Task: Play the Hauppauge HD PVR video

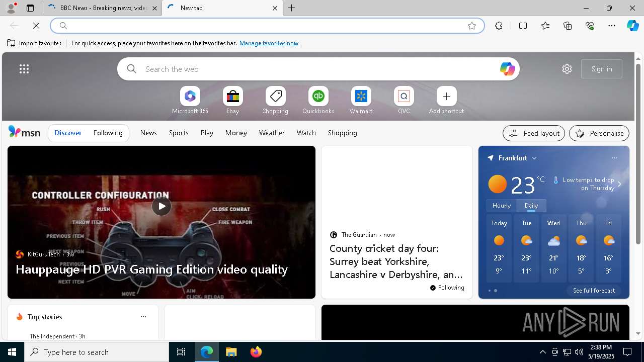Action: pyautogui.click(x=162, y=206)
